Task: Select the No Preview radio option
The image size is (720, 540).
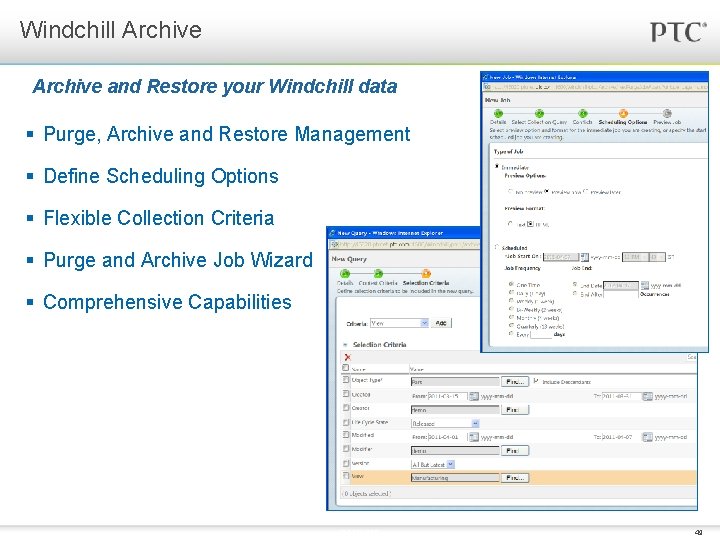Action: 510,191
